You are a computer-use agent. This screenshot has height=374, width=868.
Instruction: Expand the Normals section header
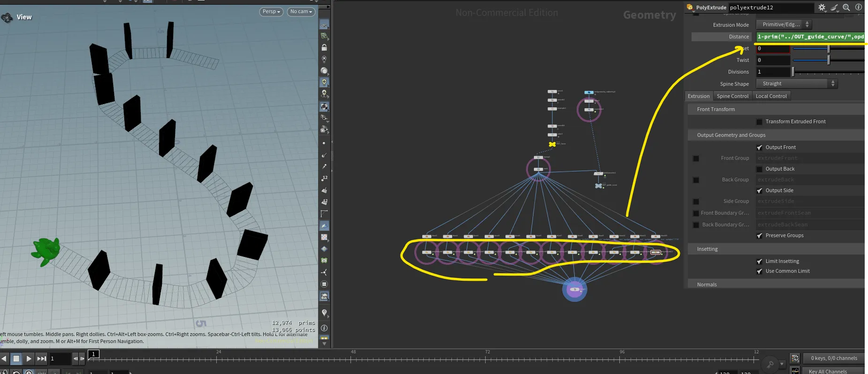click(x=776, y=284)
